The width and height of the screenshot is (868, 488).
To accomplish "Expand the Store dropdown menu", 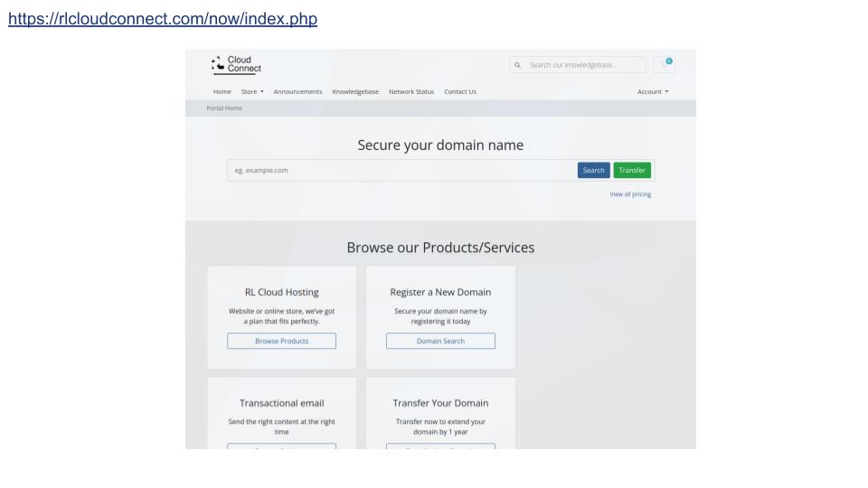I will (252, 92).
